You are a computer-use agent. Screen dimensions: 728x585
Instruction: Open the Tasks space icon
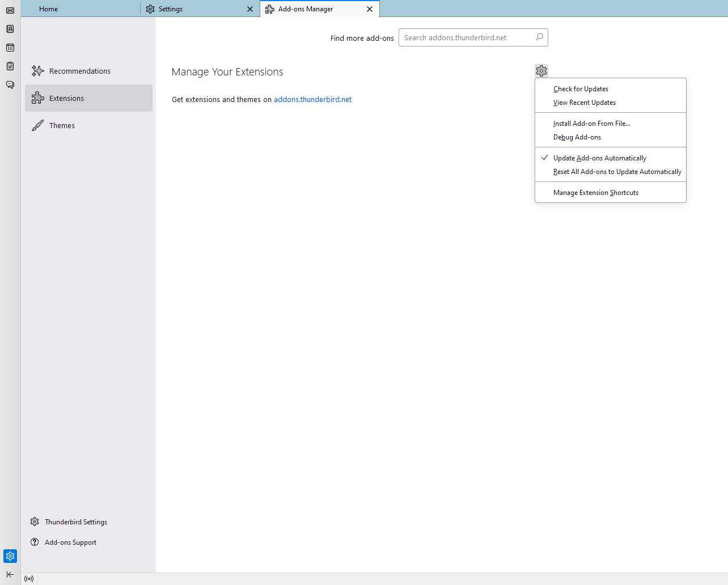pyautogui.click(x=10, y=66)
